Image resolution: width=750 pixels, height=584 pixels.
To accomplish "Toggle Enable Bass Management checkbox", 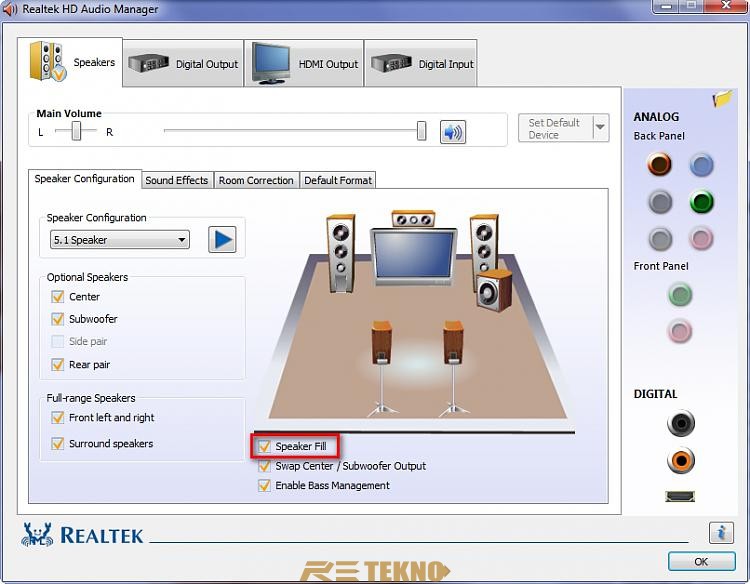I will pos(265,485).
